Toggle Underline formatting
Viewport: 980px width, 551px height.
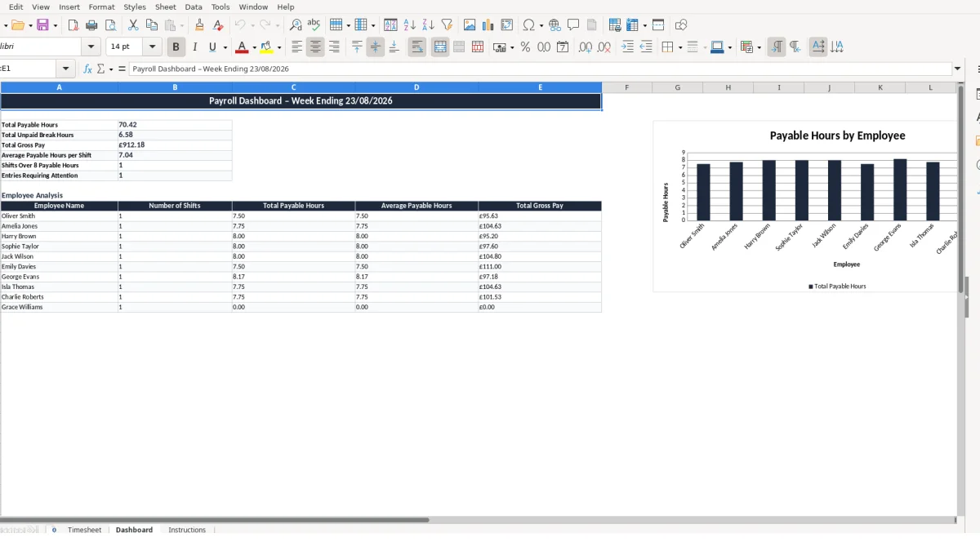pyautogui.click(x=213, y=47)
